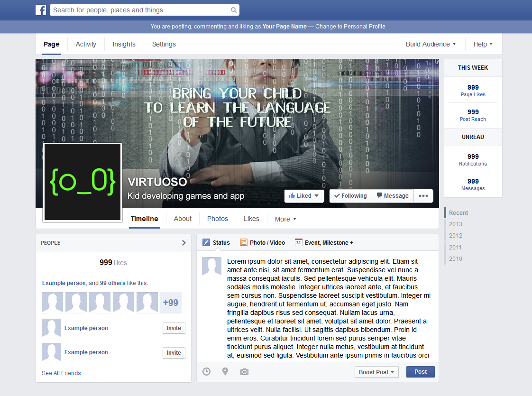Open the Photos tab
This screenshot has height=396, width=532.
[218, 219]
